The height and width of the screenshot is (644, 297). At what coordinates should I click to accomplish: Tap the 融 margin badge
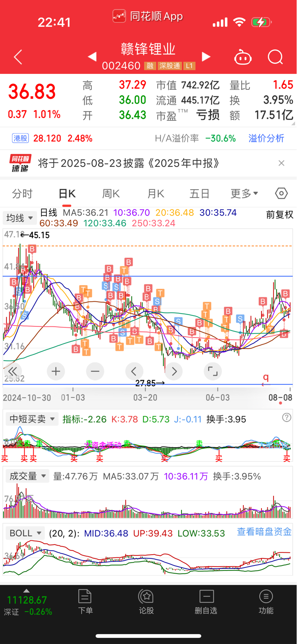pyautogui.click(x=150, y=66)
